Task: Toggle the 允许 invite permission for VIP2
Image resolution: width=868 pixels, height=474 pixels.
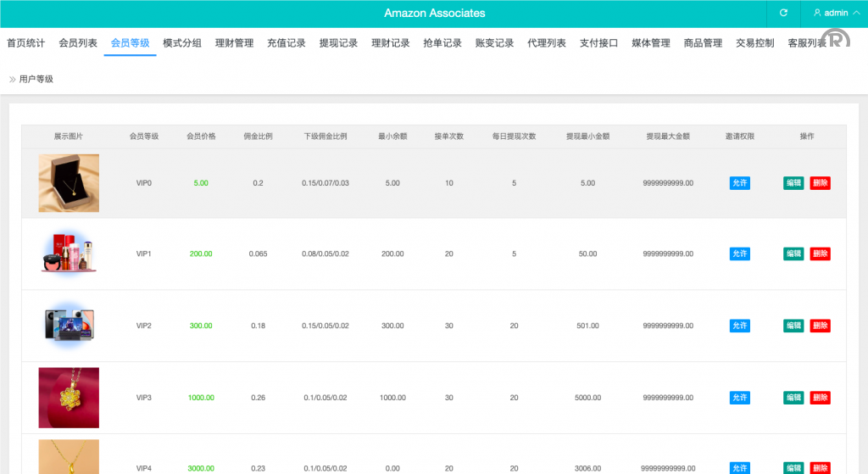Action: point(739,326)
